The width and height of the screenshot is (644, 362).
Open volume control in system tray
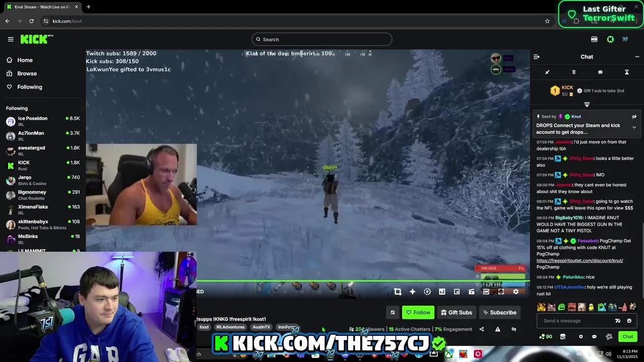(x=608, y=354)
